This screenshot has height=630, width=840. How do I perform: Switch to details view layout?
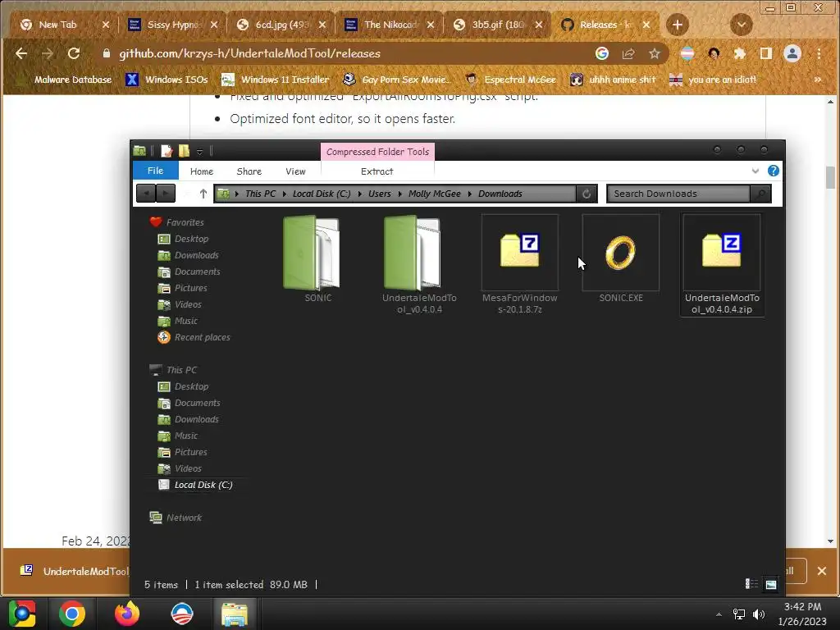[x=751, y=584]
